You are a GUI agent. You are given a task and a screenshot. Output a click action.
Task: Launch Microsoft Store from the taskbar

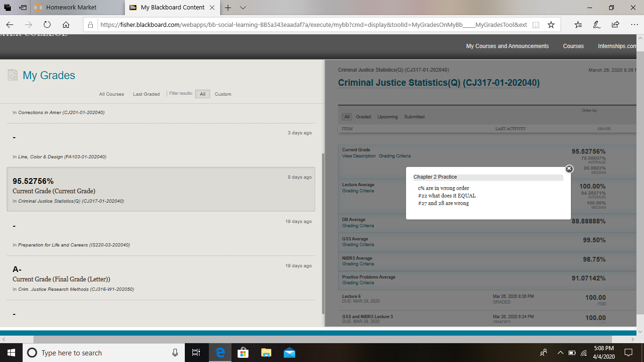tap(243, 353)
